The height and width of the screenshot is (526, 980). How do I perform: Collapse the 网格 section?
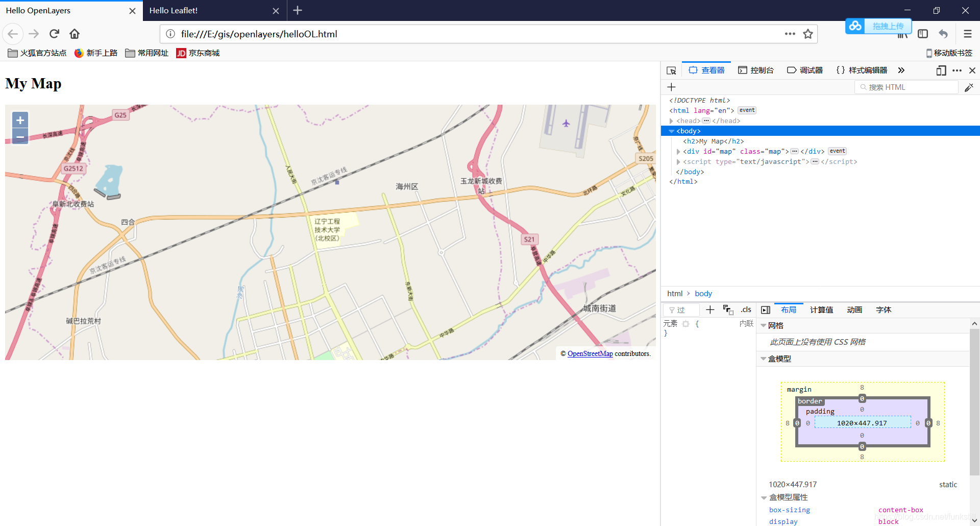[764, 326]
